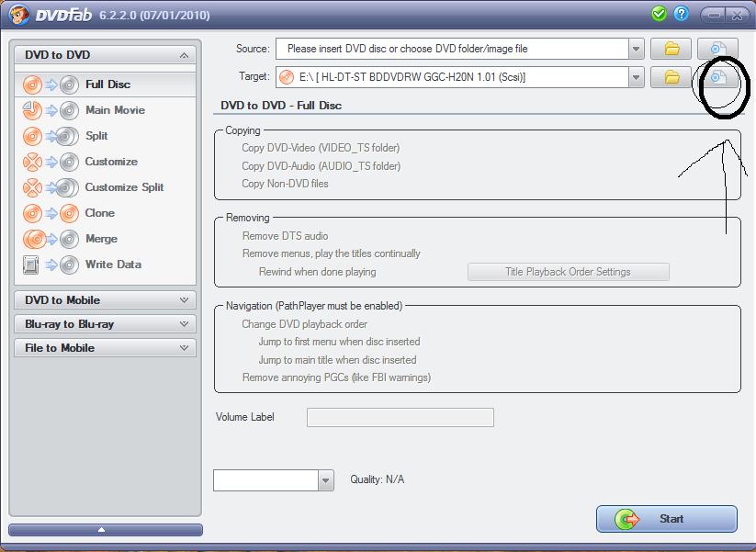Browse for a Target folder with the folder icon
Screen dimensions: 756x552
[x=671, y=77]
